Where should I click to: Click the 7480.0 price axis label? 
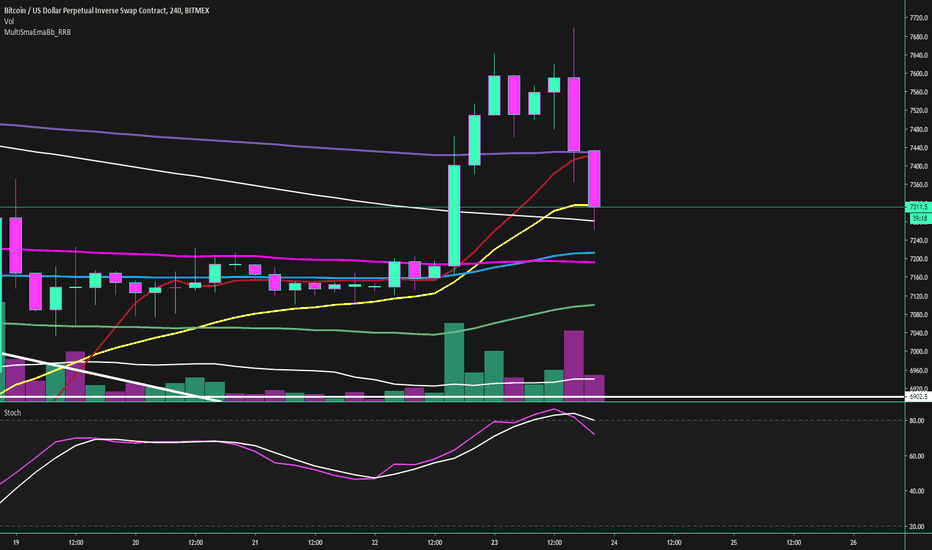tap(918, 130)
